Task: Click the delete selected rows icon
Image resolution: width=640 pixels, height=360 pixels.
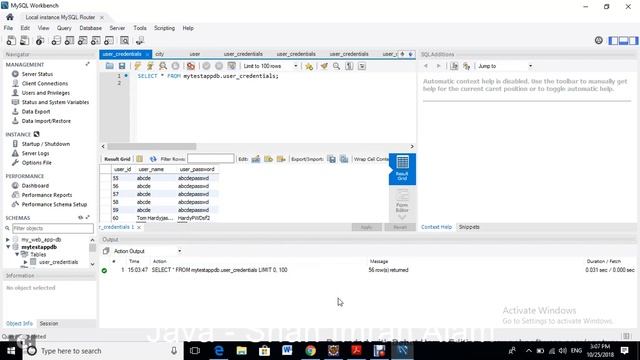Action: pyautogui.click(x=281, y=159)
